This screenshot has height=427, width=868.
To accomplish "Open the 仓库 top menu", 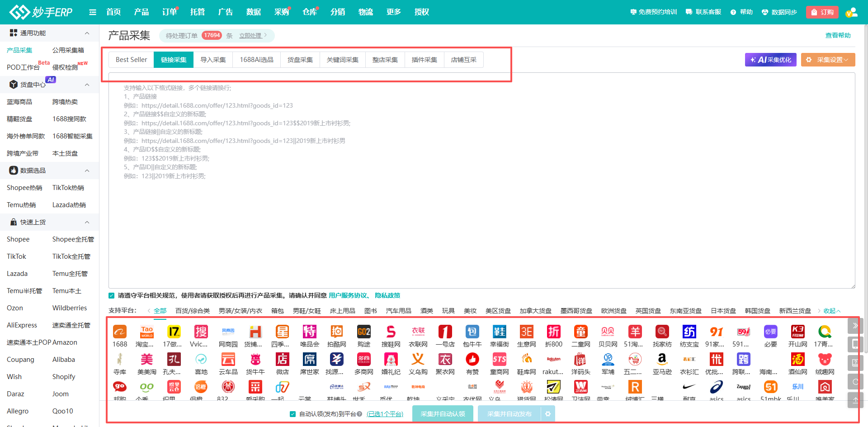I will coord(309,12).
